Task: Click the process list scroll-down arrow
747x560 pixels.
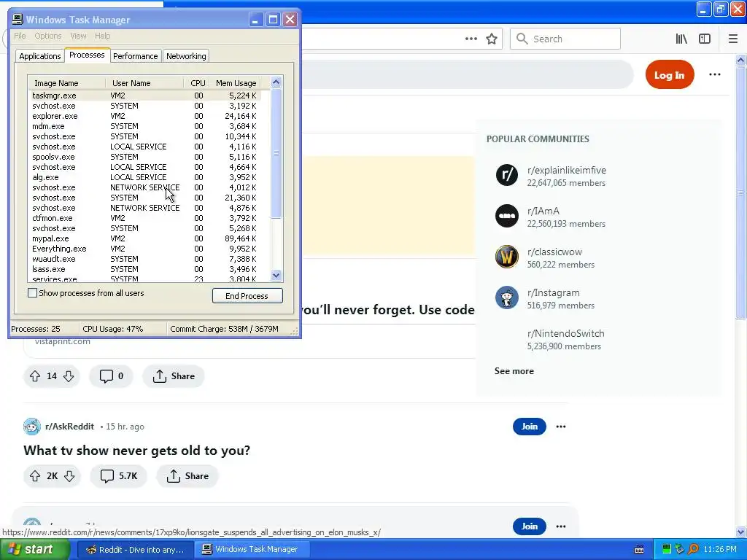Action: coord(276,275)
